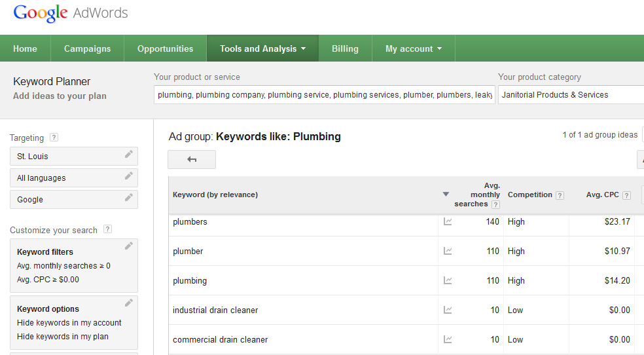Click the pencil icon beside St. Louis
Screen dimensions: 644x355
(129, 155)
